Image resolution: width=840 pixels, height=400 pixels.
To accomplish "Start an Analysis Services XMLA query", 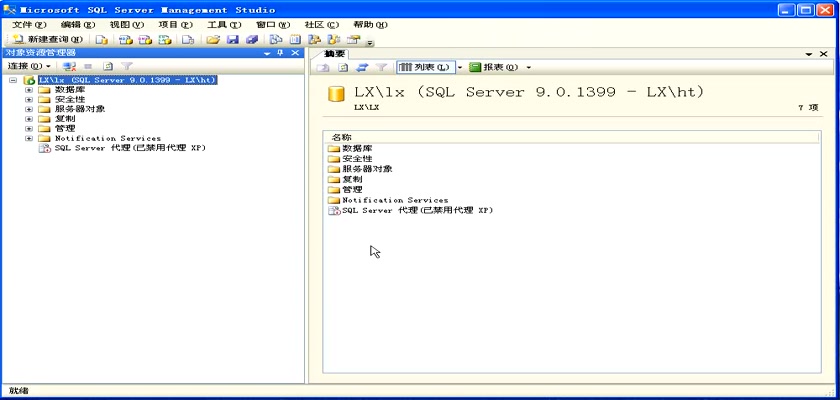I will tap(164, 40).
